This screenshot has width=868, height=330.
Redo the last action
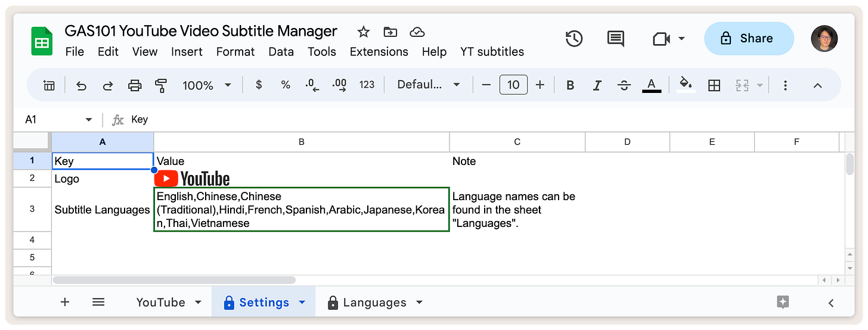(x=108, y=85)
